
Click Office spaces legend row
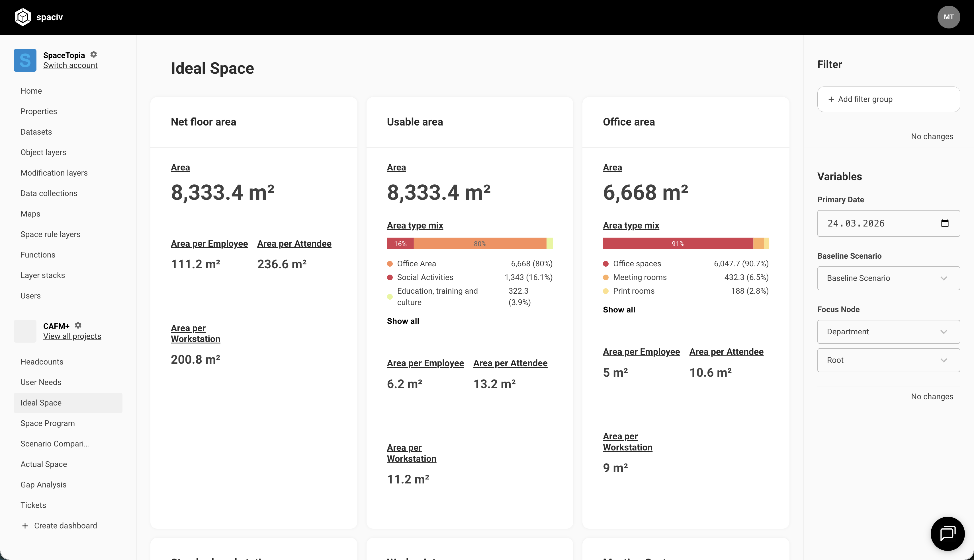coord(686,263)
